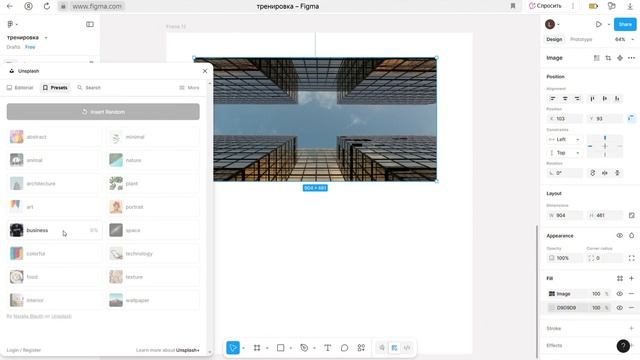Reload the browser page

coord(47,6)
